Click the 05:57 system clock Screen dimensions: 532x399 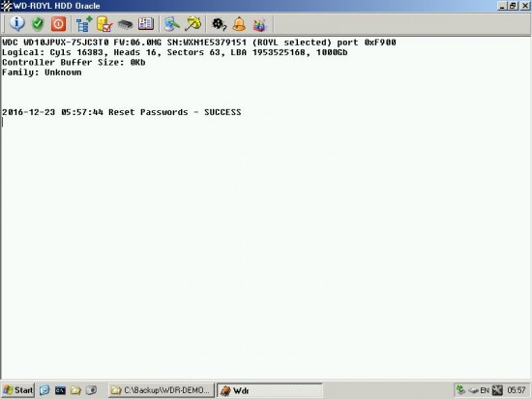[x=517, y=390]
